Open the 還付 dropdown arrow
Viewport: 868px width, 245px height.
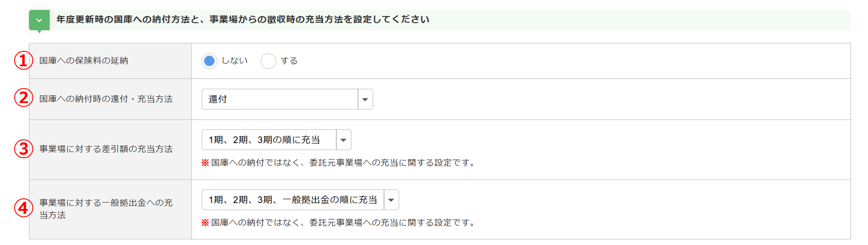365,99
